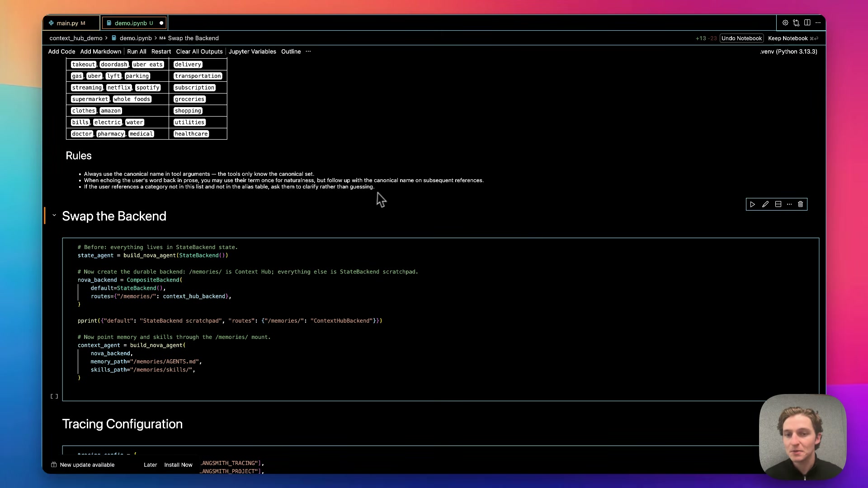Run All cells in the notebook
The width and height of the screenshot is (868, 488).
pos(137,52)
